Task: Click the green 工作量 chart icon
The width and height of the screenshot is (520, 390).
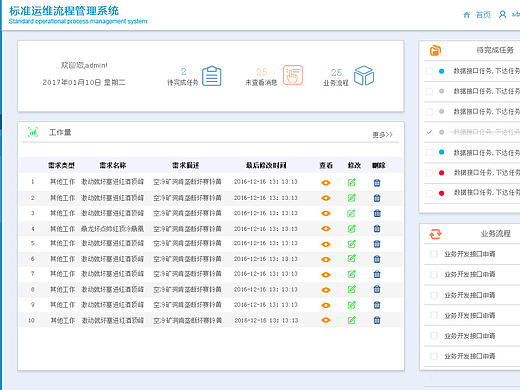Action: pyautogui.click(x=33, y=132)
